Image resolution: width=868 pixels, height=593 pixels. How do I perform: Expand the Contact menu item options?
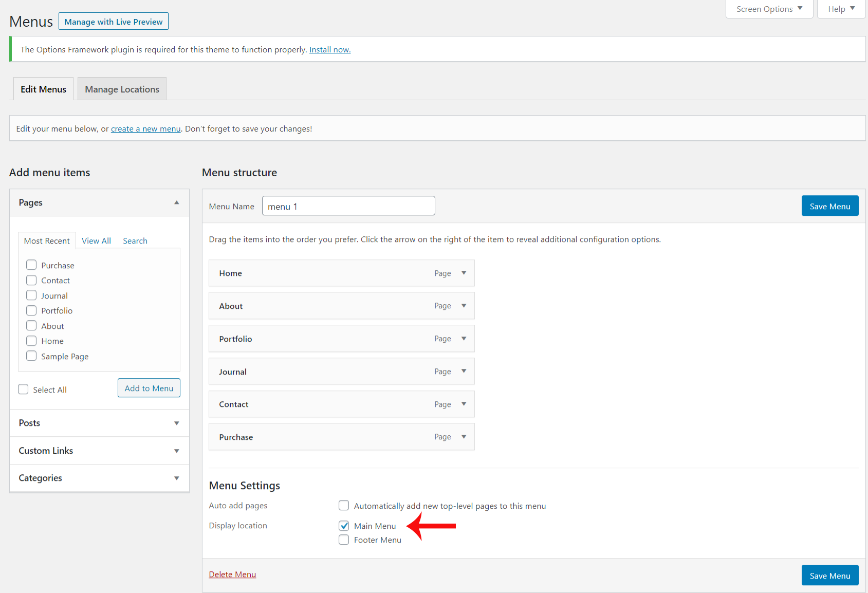click(x=464, y=404)
